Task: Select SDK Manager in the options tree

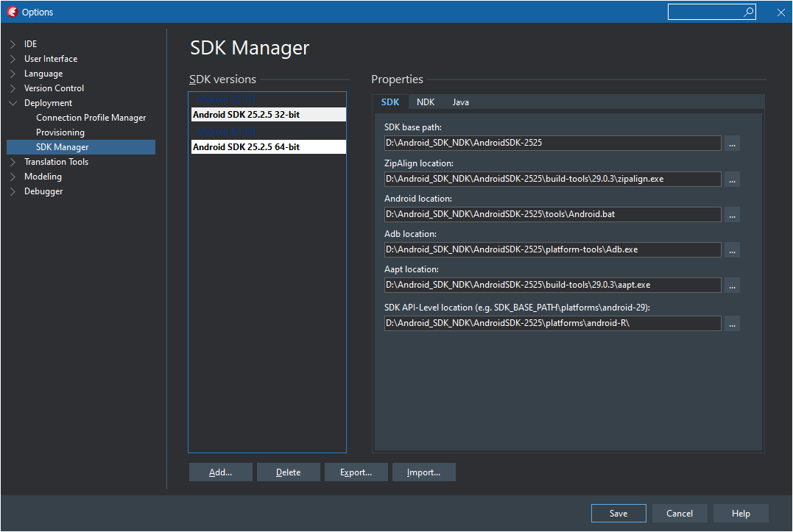Action: pos(81,147)
